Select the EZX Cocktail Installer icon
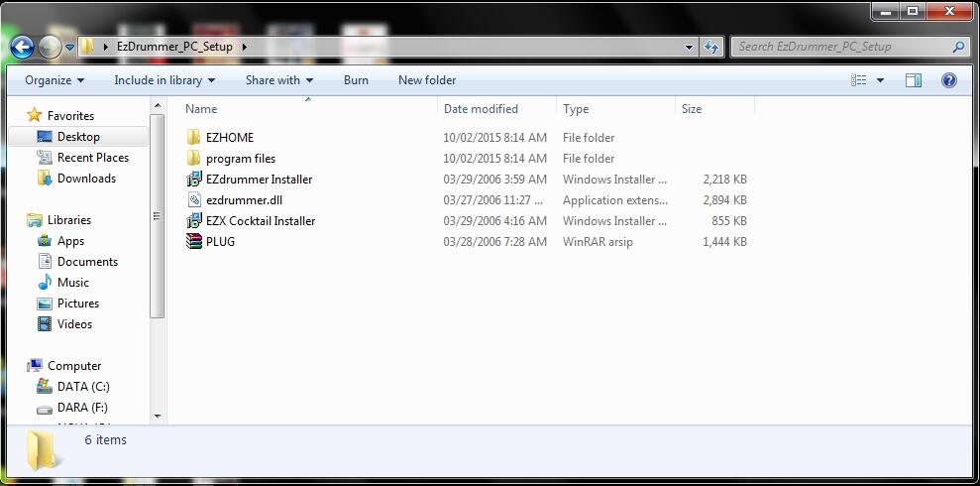 click(x=194, y=221)
